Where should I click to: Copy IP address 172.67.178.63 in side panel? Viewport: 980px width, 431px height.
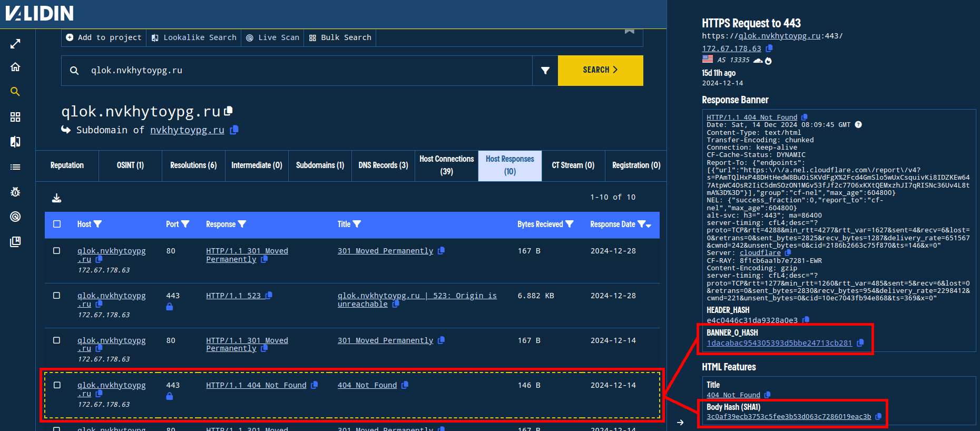pos(769,48)
